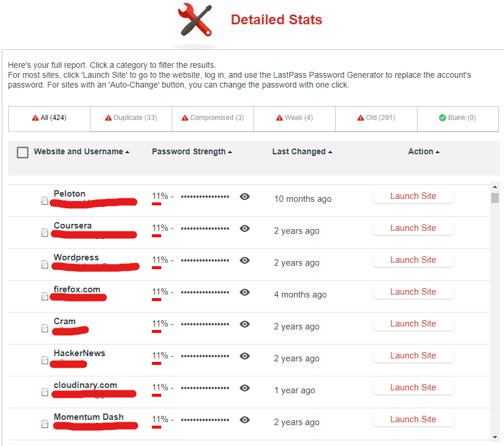504x446 pixels.
Task: Tick the select-all checkbox in header
Action: click(x=23, y=153)
